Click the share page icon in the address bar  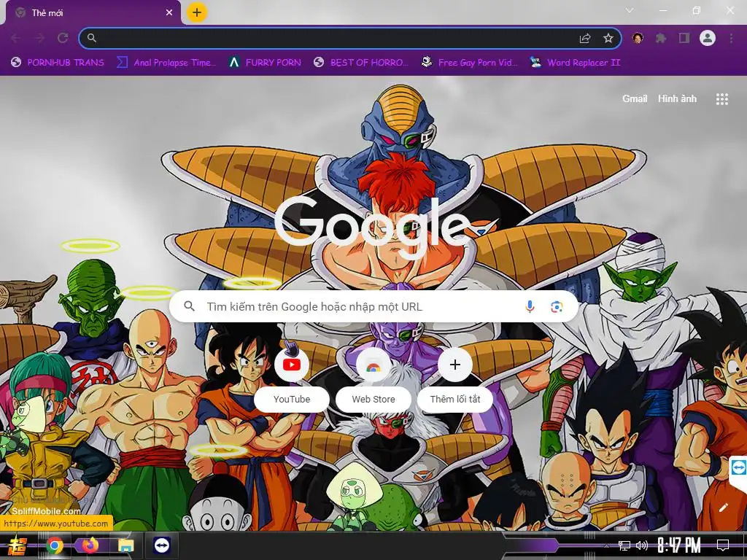coord(585,38)
